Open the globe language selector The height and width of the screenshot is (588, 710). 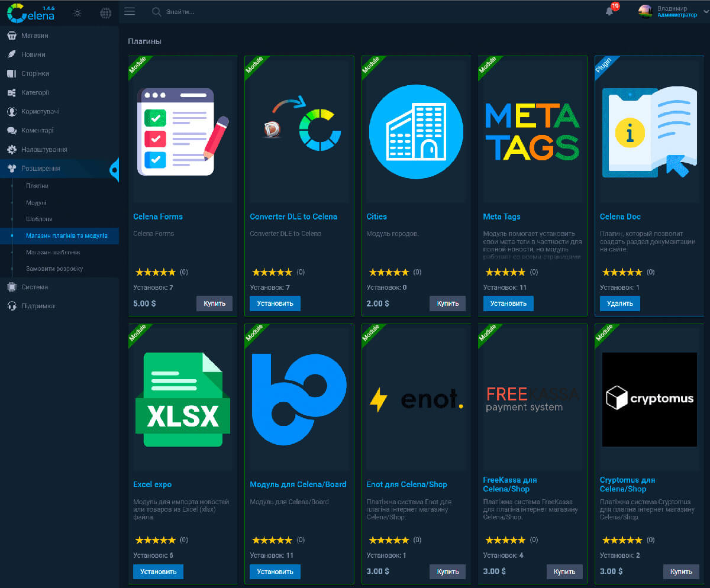pos(105,12)
